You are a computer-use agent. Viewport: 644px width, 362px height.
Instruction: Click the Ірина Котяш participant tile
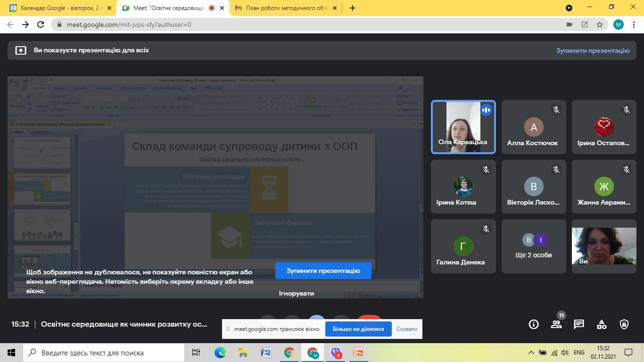pyautogui.click(x=463, y=187)
